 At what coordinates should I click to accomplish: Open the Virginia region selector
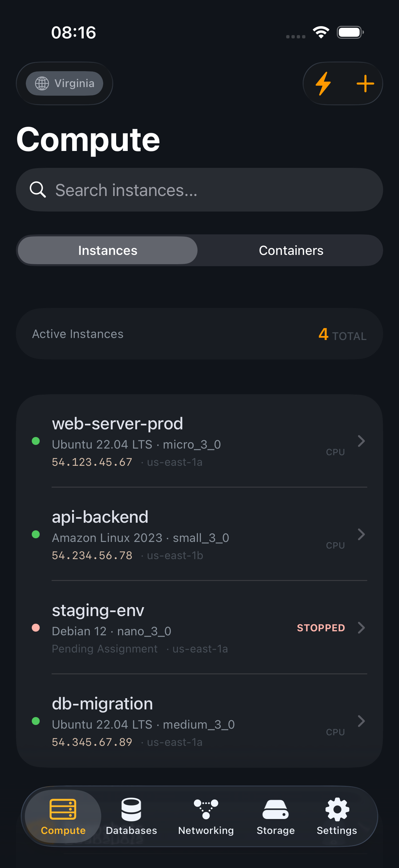click(x=65, y=83)
